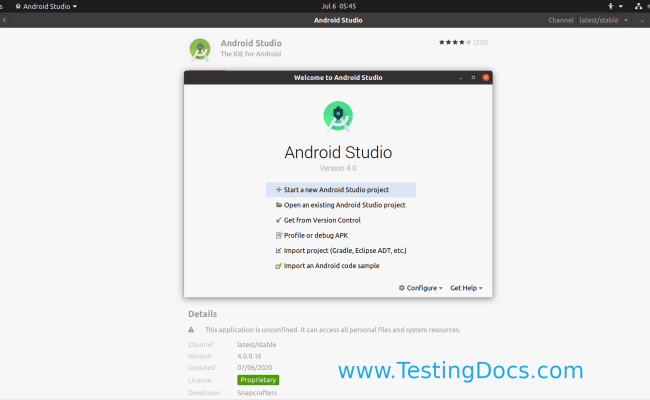Click the subtitle The IDE for Android
This screenshot has width=650, height=400.
251,54
